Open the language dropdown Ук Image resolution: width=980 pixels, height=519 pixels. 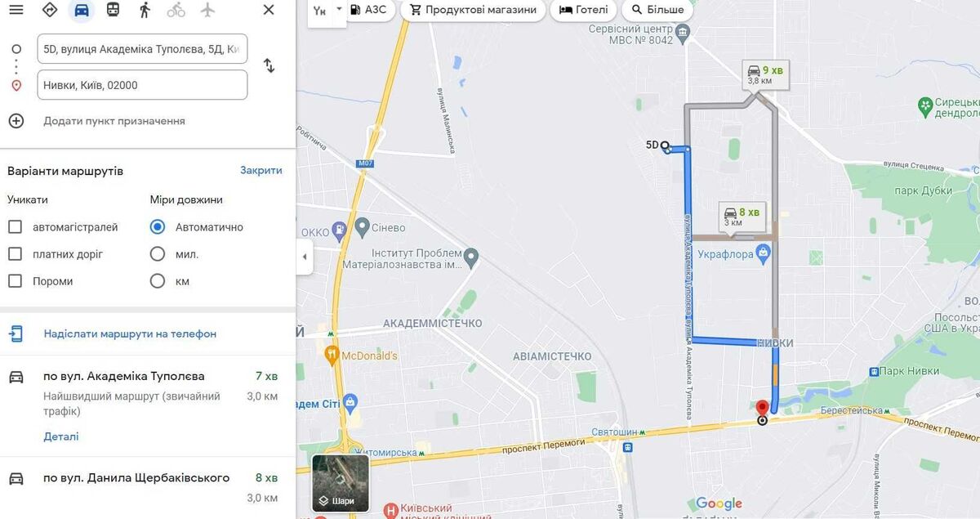pyautogui.click(x=327, y=11)
